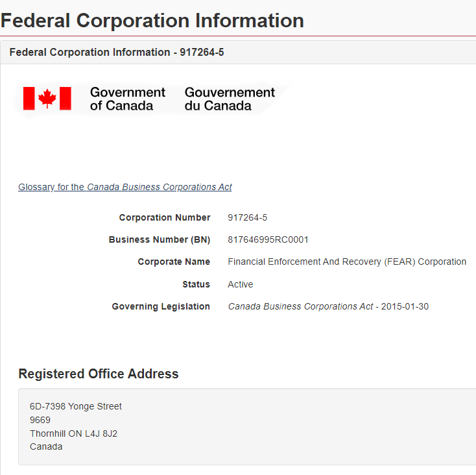Click the Corporation Number label
The width and height of the screenshot is (476, 475).
click(x=165, y=217)
